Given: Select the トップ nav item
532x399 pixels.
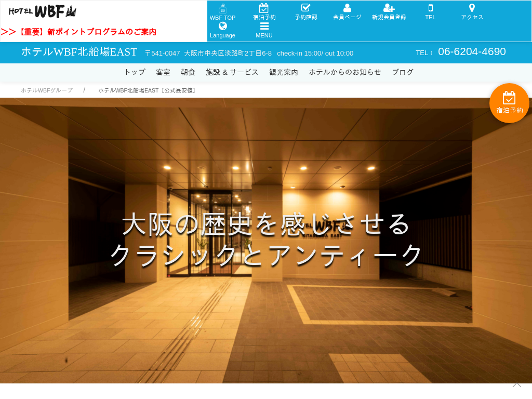Looking at the screenshot, I should tap(135, 72).
